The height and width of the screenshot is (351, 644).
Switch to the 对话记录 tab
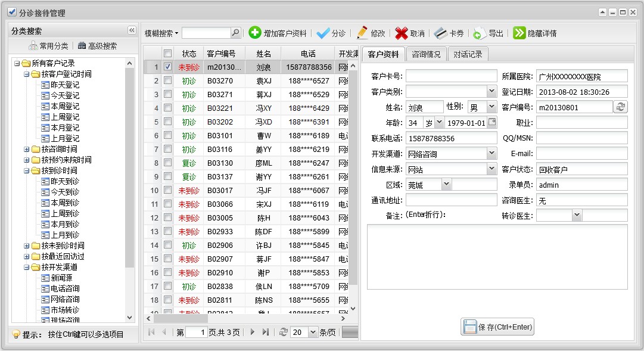pos(468,54)
